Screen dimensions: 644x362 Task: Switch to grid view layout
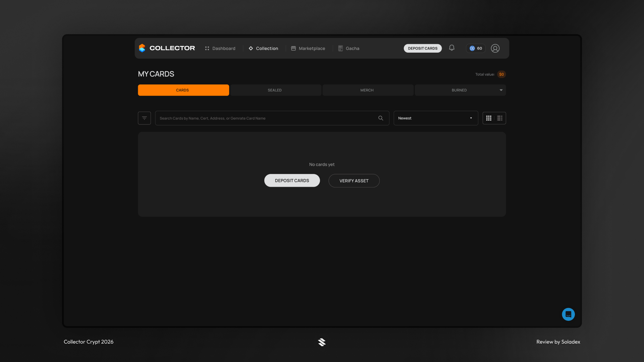488,118
